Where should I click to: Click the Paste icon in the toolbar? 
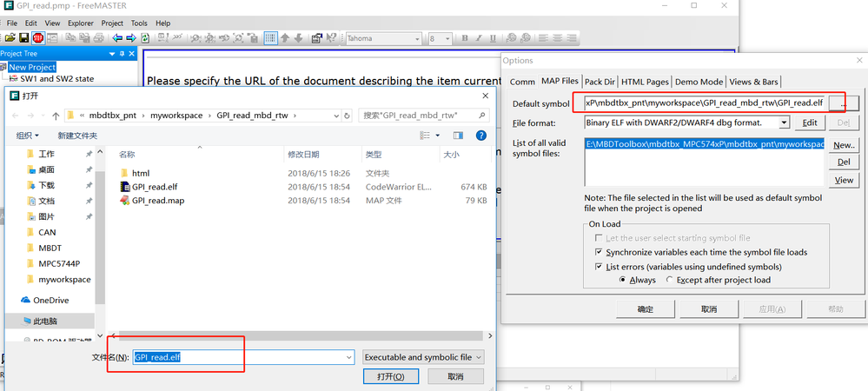(x=84, y=38)
